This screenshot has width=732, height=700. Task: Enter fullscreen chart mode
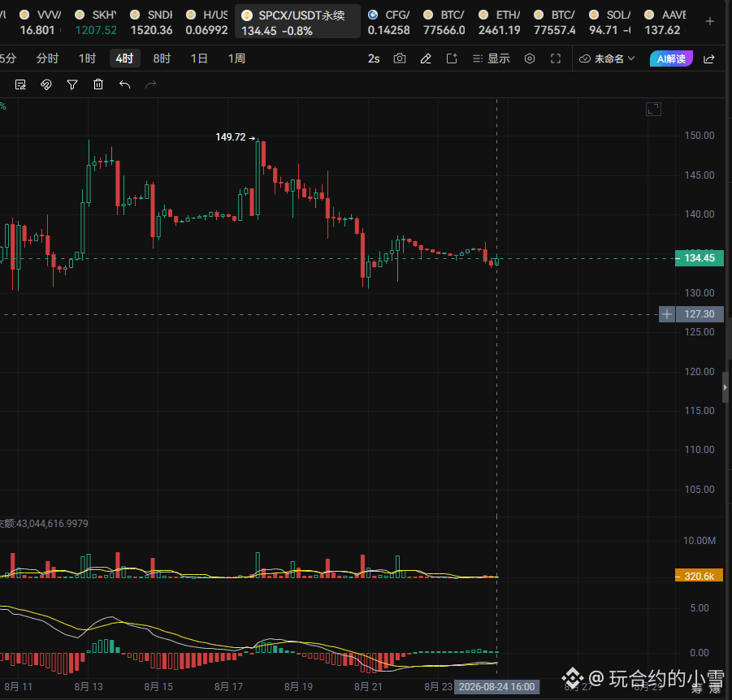click(x=556, y=58)
